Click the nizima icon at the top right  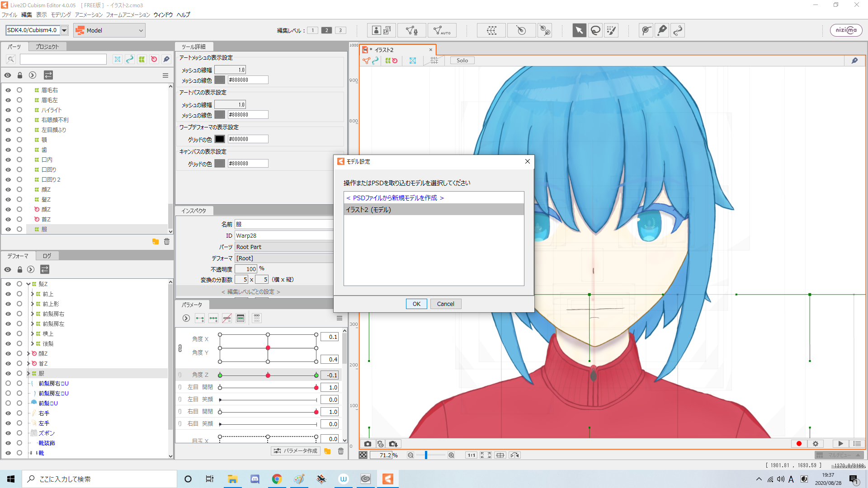[x=846, y=30]
